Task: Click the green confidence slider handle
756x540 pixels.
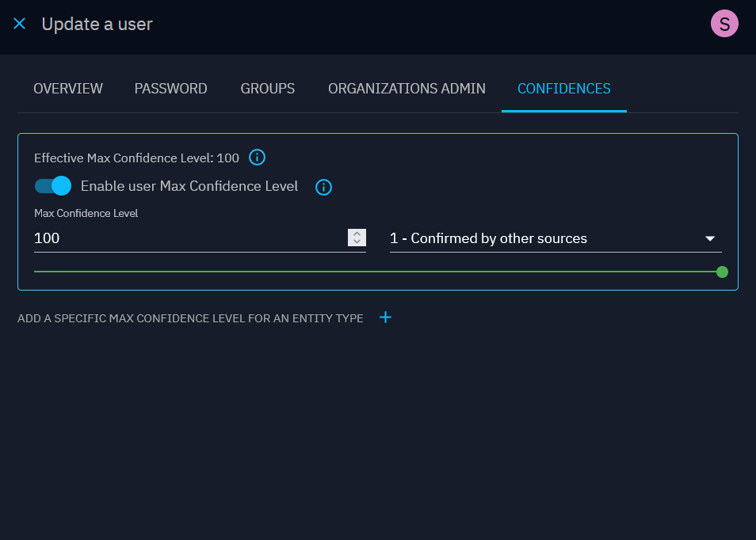Action: [x=722, y=272]
